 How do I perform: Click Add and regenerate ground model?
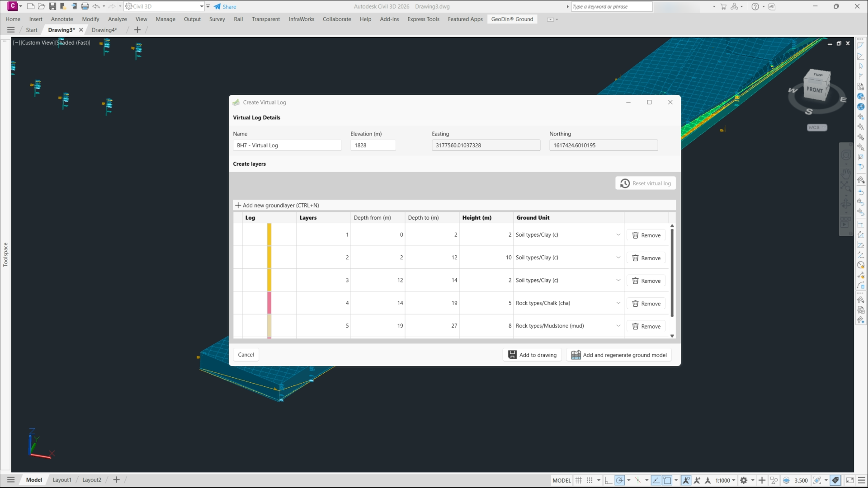point(619,355)
